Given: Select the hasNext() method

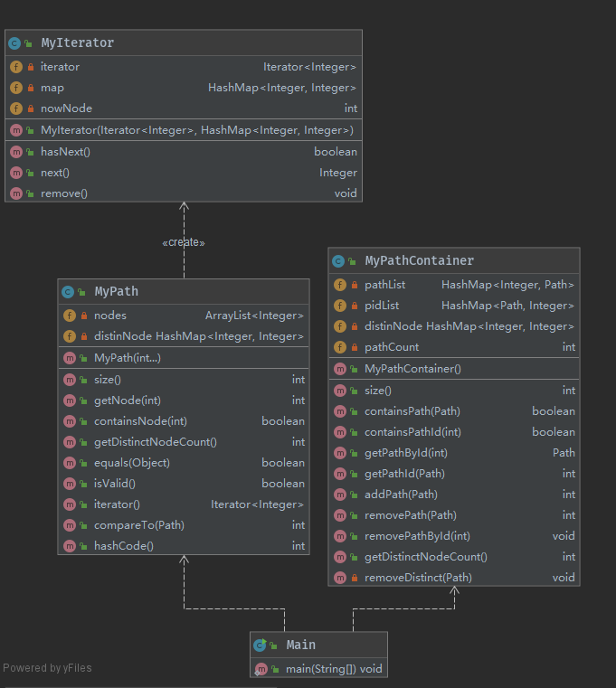Looking at the screenshot, I should click(184, 152).
